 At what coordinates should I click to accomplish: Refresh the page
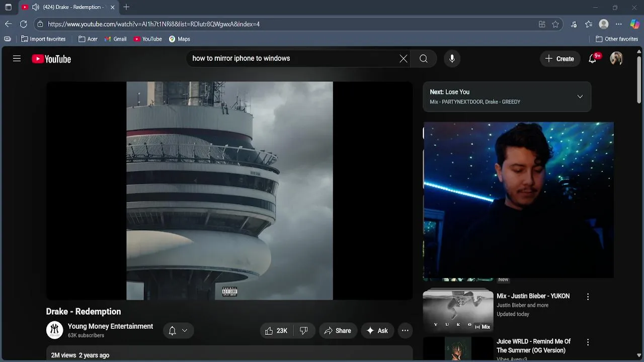point(23,24)
